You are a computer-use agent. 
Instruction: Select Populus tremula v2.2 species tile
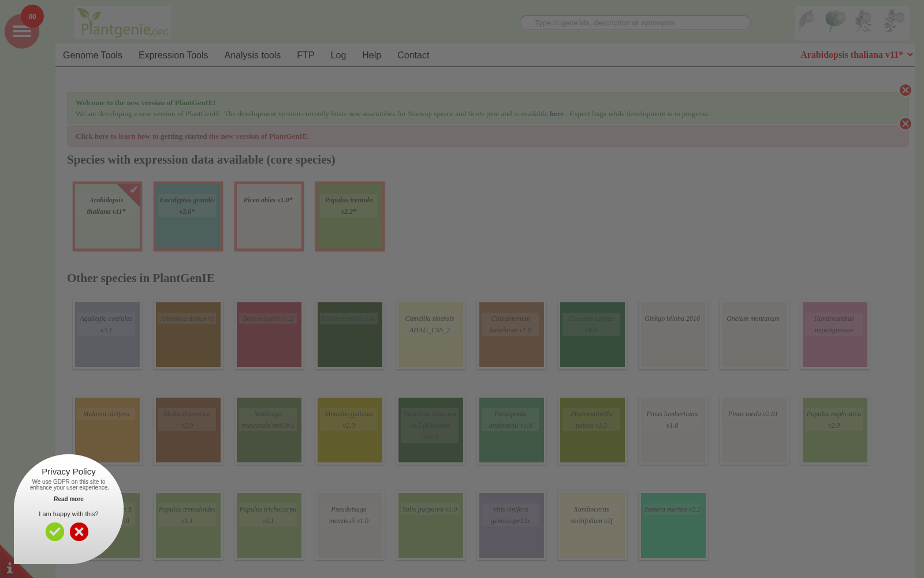tap(350, 216)
